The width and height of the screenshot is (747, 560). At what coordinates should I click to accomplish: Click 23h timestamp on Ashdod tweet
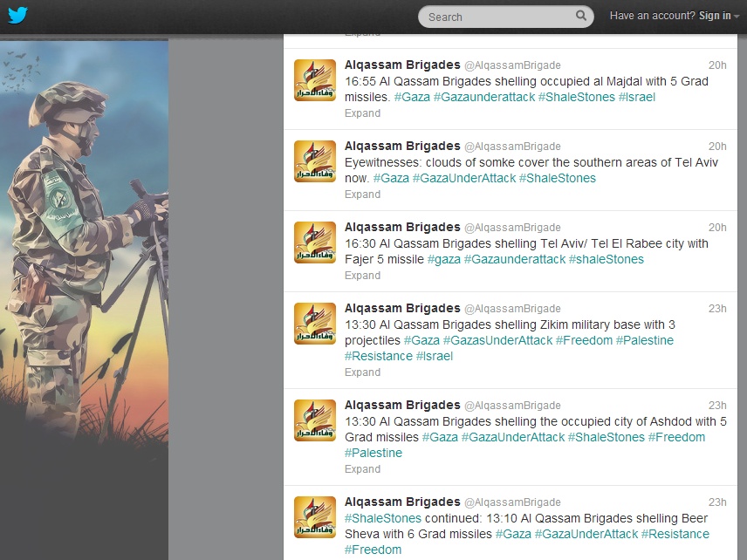tap(717, 406)
